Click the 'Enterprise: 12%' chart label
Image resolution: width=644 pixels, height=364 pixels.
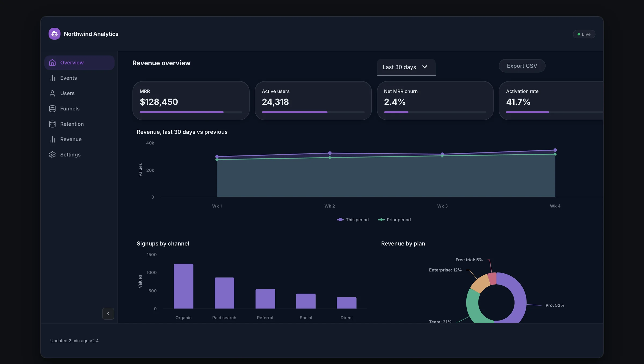pos(445,270)
